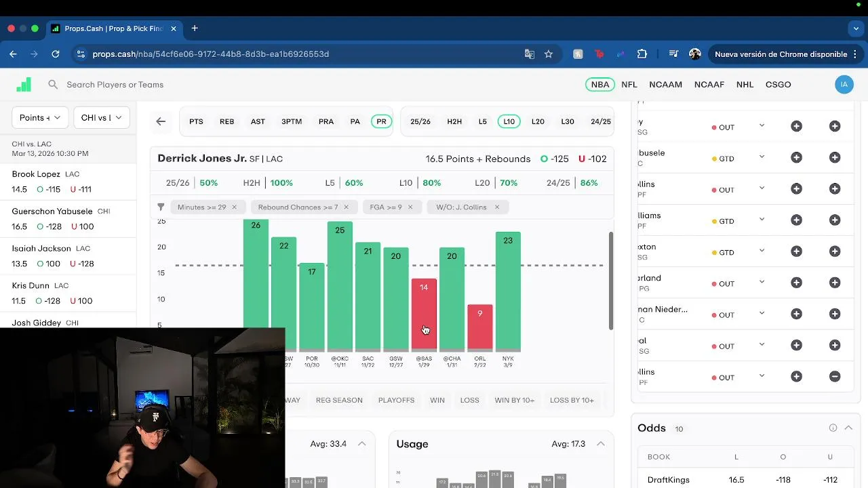
Task: Remove the FGA >= 9 filter chip
Action: [x=410, y=207]
